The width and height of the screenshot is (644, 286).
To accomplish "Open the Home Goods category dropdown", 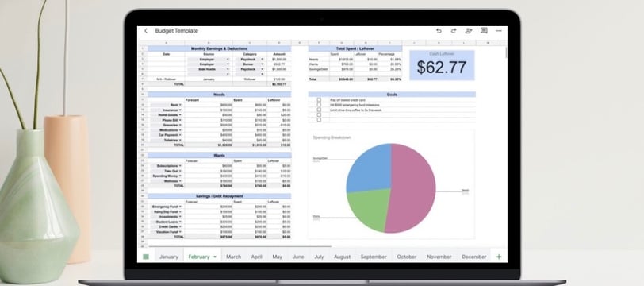I will tap(180, 115).
